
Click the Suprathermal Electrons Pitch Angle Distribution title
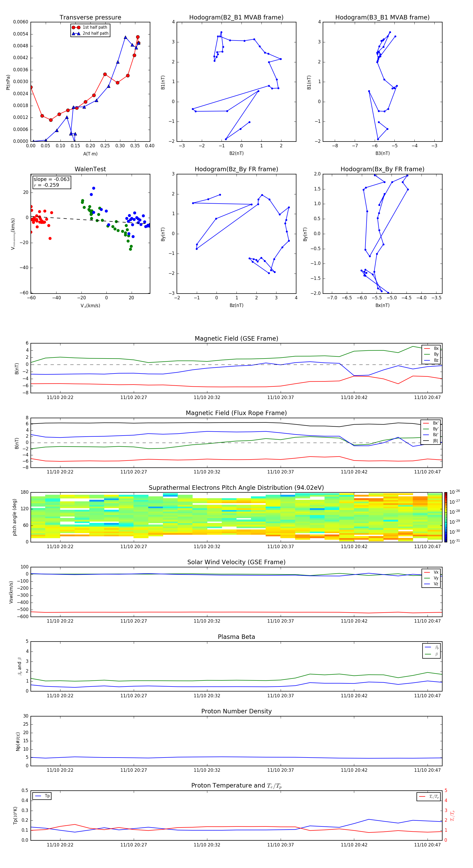coord(236,488)
